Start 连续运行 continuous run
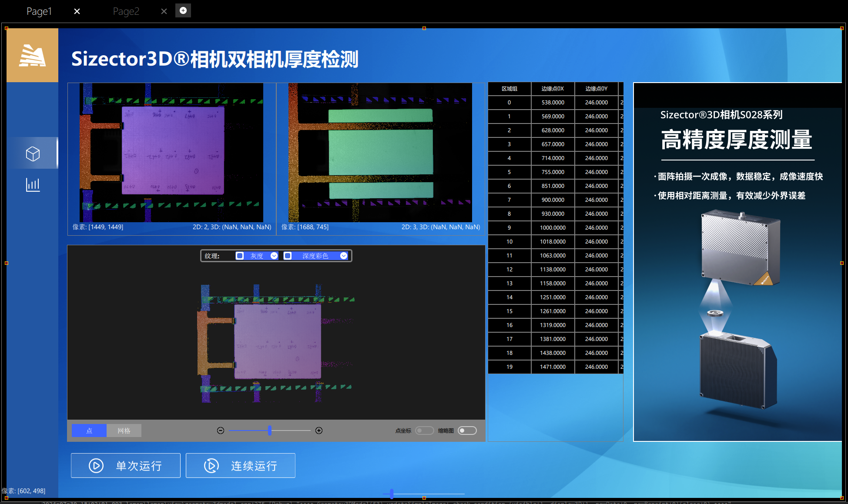The height and width of the screenshot is (504, 848). 241,465
